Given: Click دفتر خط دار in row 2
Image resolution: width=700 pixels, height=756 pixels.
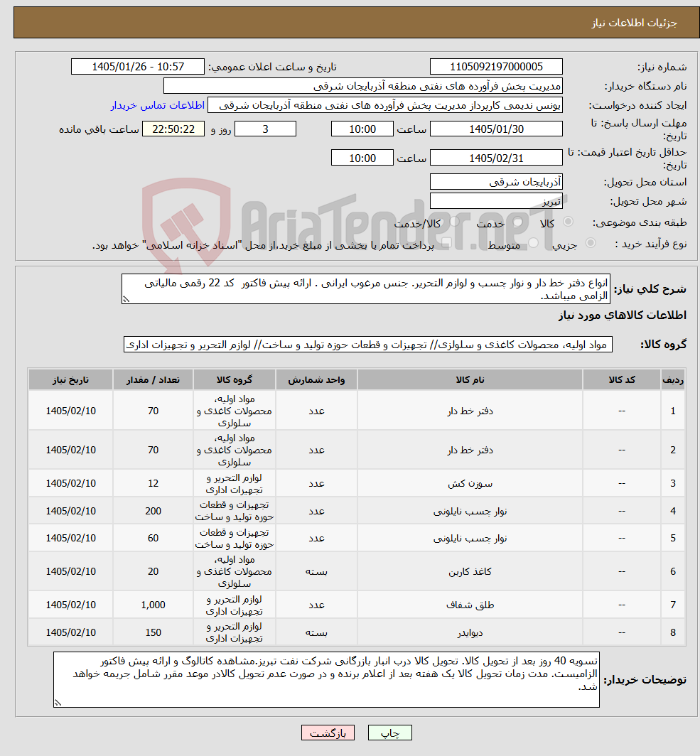Looking at the screenshot, I should (470, 450).
